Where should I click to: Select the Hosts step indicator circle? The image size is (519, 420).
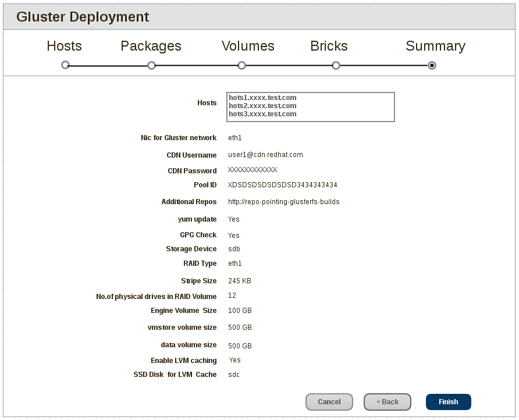[64, 65]
